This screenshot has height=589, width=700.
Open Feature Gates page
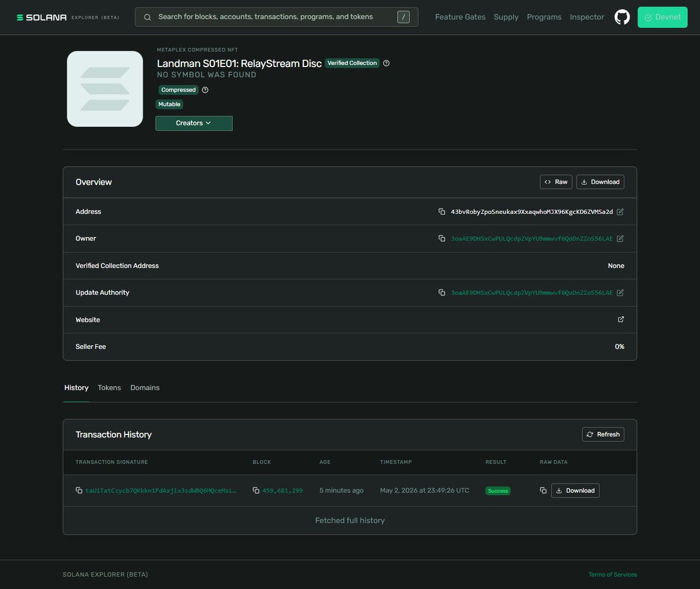(x=460, y=17)
